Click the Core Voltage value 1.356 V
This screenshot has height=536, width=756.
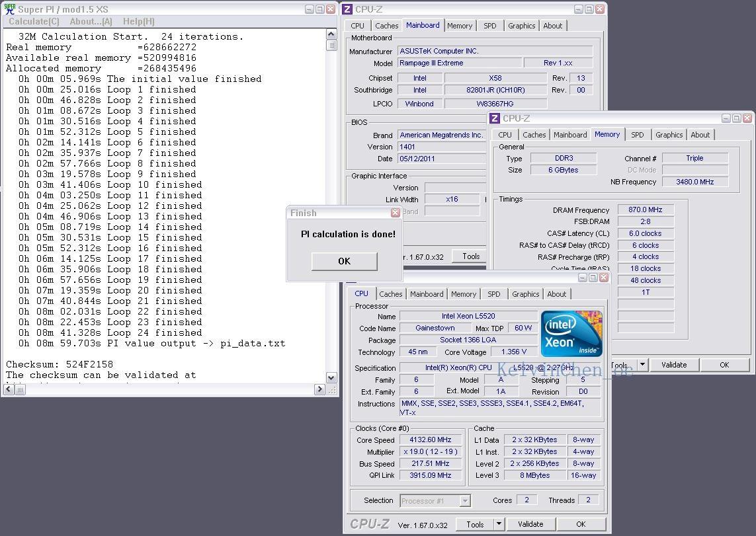point(513,352)
